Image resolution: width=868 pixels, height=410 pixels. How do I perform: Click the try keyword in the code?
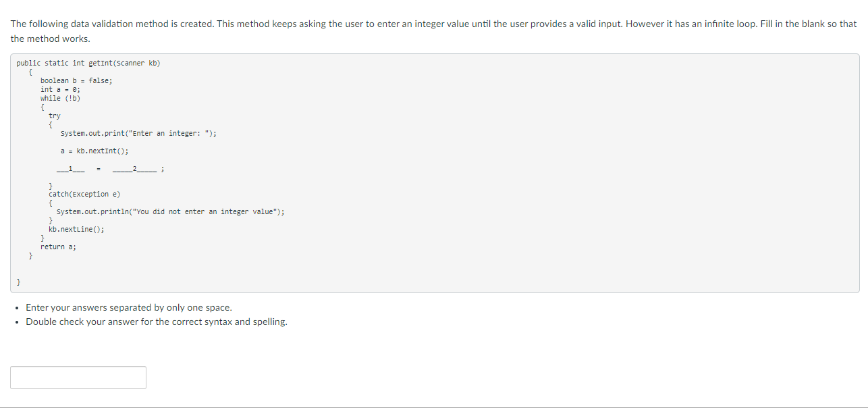tap(54, 116)
